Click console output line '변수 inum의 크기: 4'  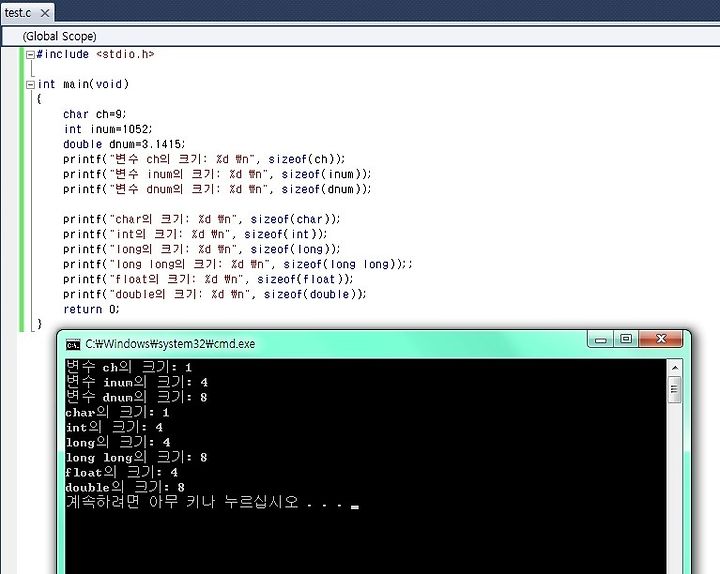tap(137, 382)
